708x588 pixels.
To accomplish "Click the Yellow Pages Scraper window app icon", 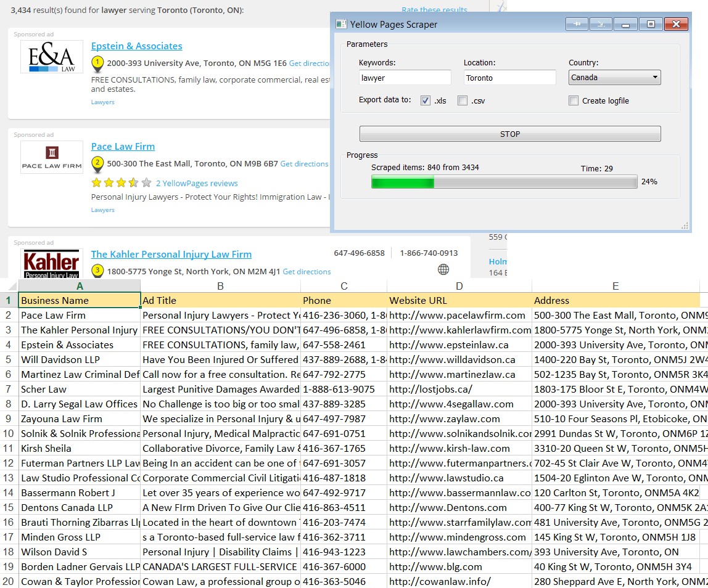I will click(x=341, y=24).
